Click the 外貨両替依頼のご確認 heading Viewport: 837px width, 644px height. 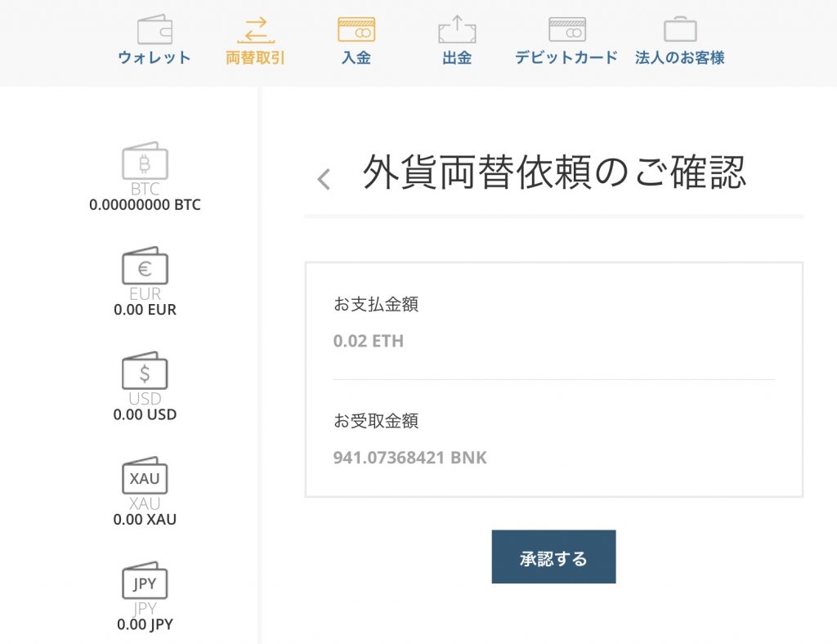554,172
